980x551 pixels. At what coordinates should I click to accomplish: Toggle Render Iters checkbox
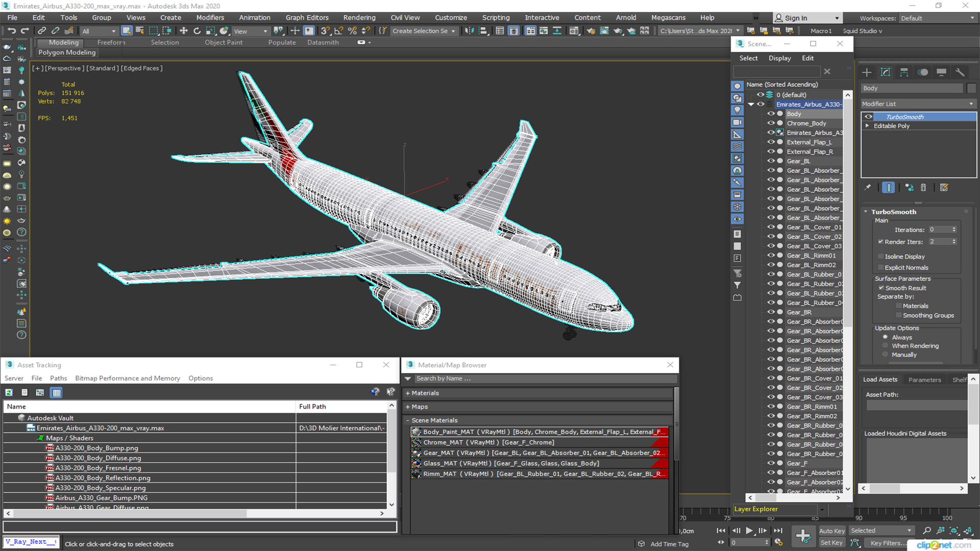click(x=880, y=242)
